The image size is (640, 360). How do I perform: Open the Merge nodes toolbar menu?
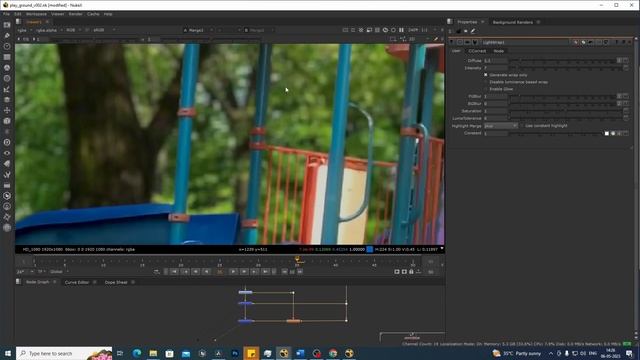pyautogui.click(x=7, y=100)
